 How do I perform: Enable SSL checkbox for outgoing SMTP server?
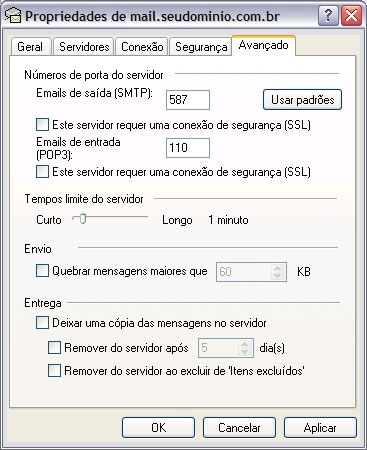(x=42, y=125)
